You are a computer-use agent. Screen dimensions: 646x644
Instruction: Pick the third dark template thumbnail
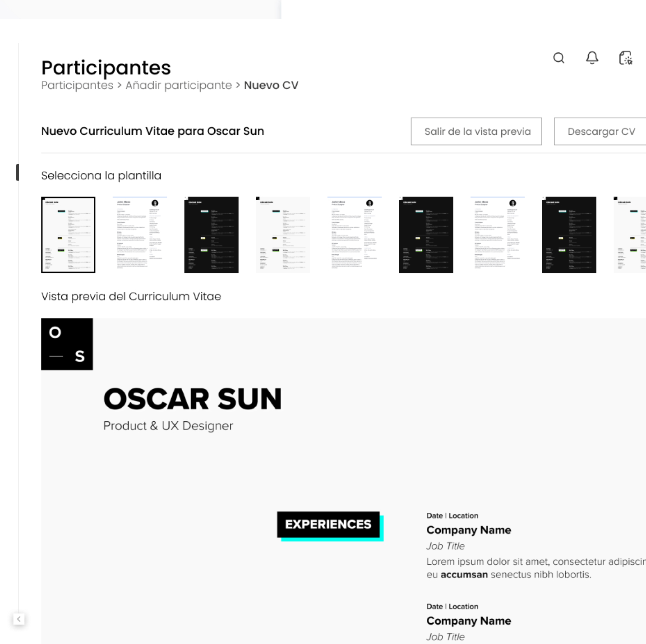(x=211, y=235)
